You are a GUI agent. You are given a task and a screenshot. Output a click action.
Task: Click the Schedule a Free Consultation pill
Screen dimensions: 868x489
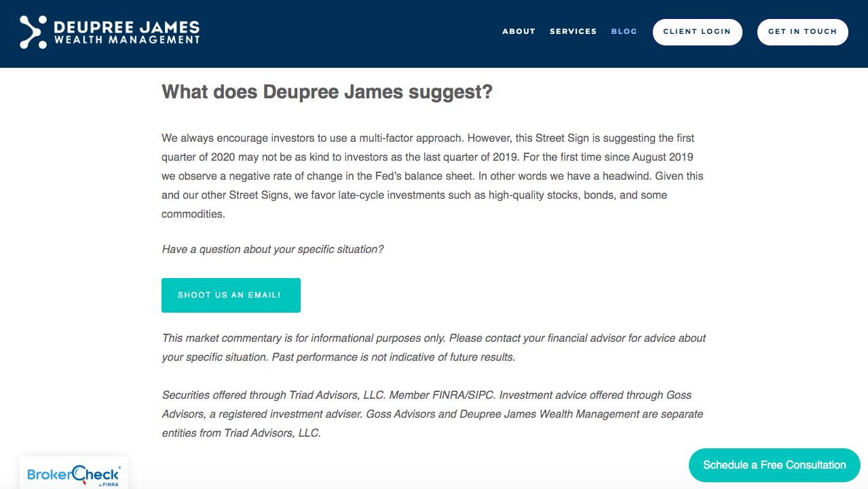point(774,465)
